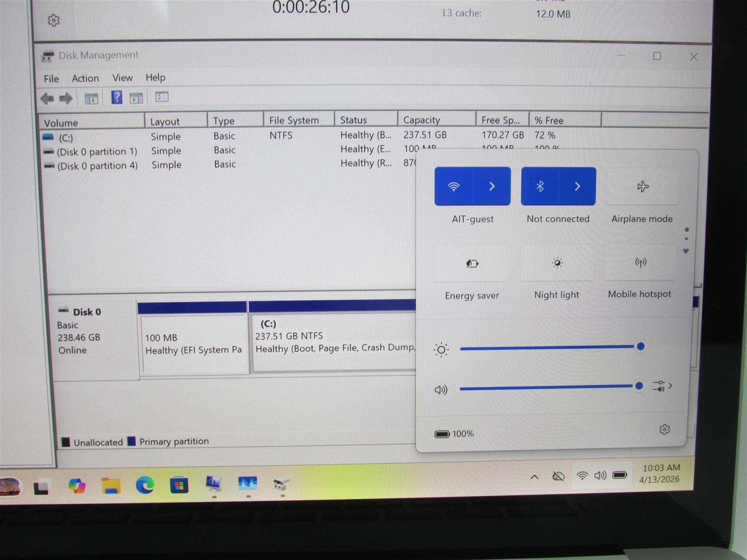This screenshot has width=747, height=560.
Task: Open the blue graph app icon on taskbar
Action: (248, 484)
